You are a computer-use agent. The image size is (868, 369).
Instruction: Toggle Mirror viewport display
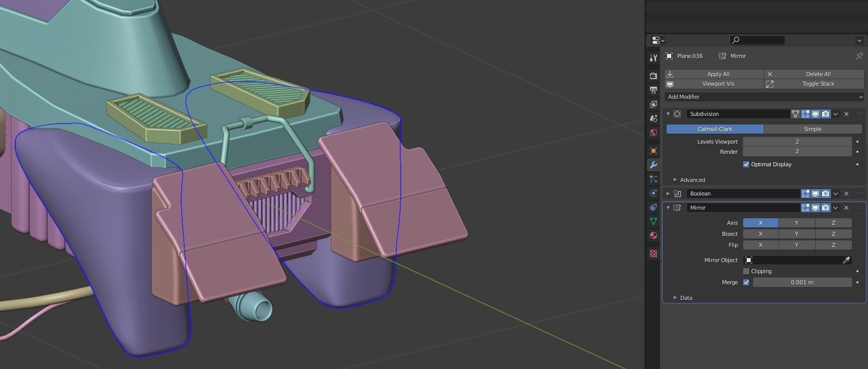(816, 208)
